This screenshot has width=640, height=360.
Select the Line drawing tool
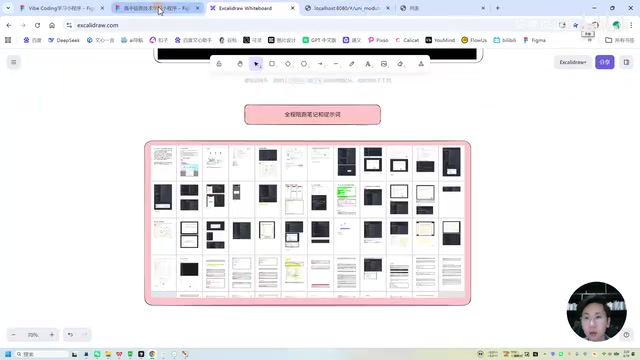click(x=336, y=64)
